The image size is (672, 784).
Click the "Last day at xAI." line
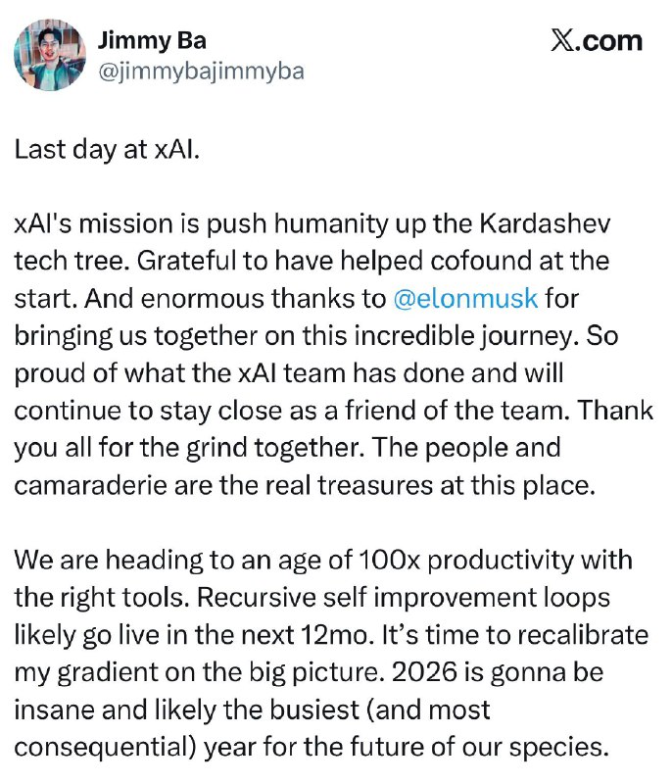[106, 153]
